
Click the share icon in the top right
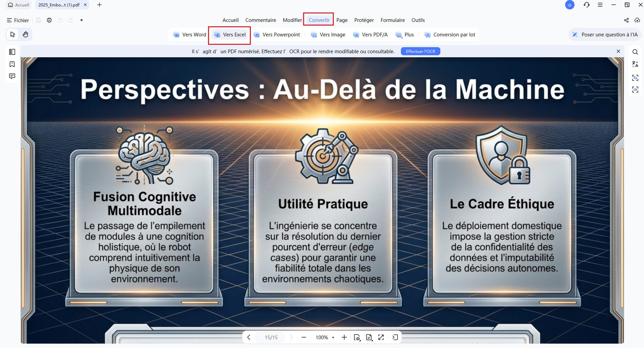click(x=626, y=20)
